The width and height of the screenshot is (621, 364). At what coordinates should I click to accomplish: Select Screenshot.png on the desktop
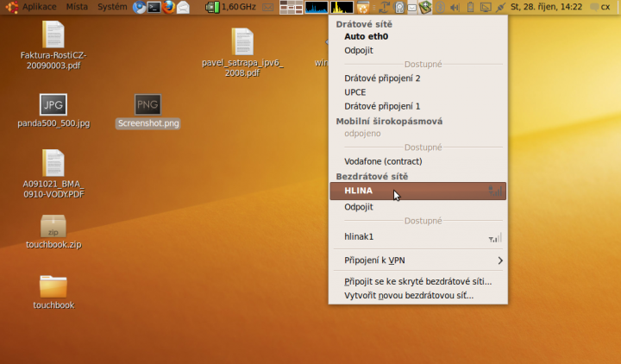coord(147,111)
